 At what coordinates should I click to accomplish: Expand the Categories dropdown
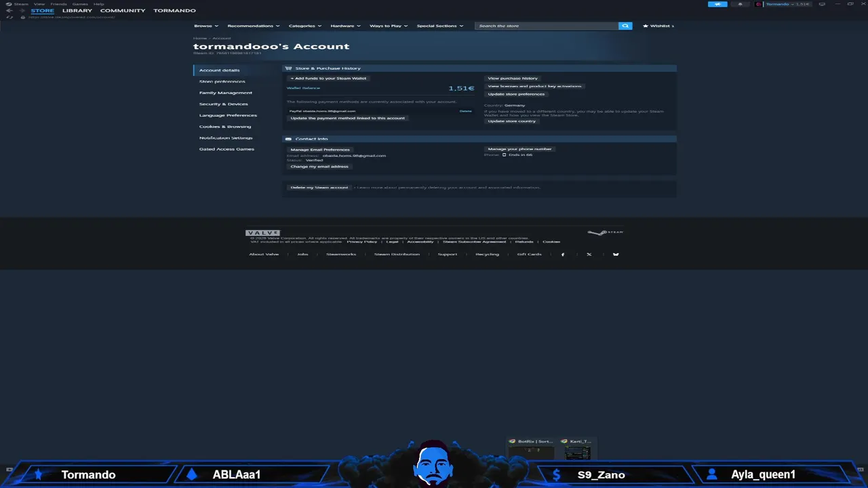[305, 26]
